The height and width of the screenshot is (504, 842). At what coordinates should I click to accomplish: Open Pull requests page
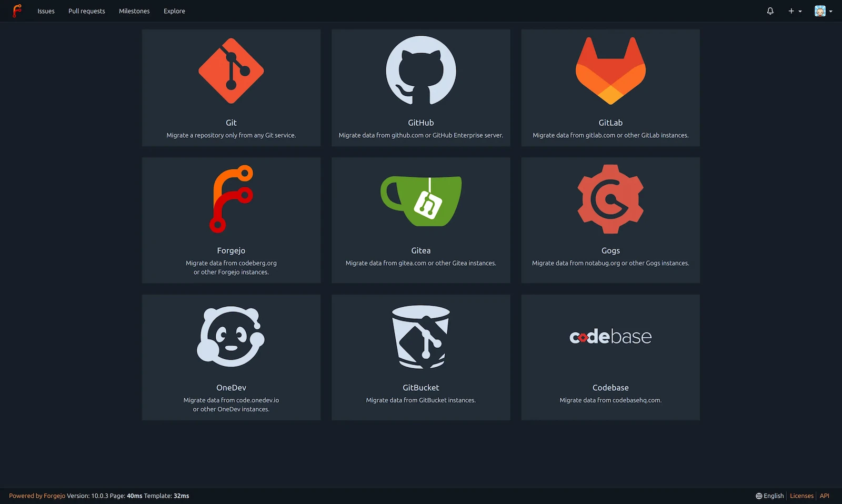[x=87, y=11]
